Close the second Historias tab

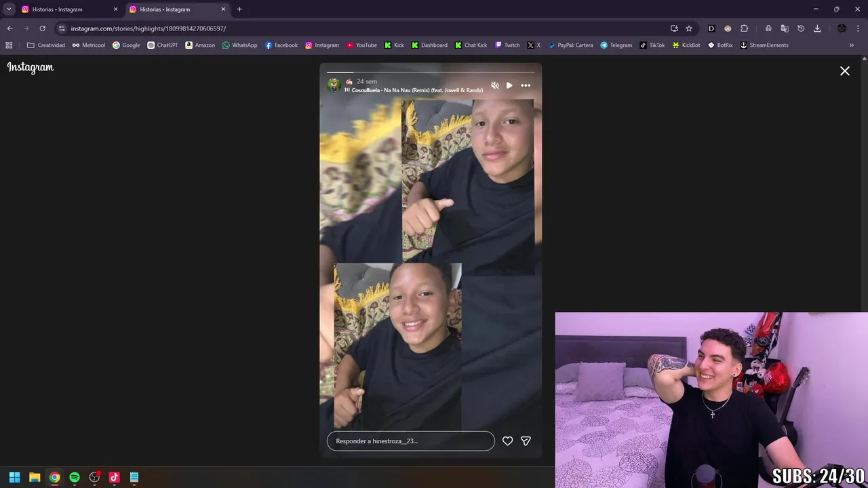(223, 9)
